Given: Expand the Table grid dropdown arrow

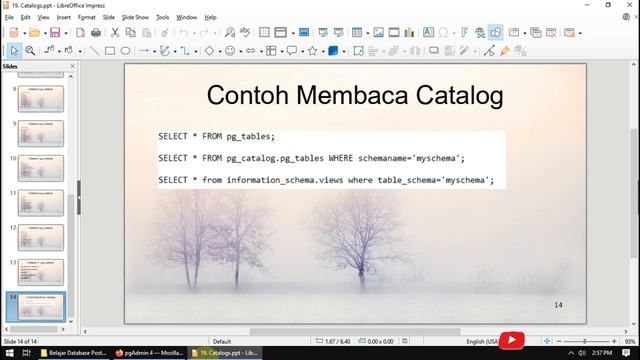Looking at the screenshot, I should tap(368, 33).
